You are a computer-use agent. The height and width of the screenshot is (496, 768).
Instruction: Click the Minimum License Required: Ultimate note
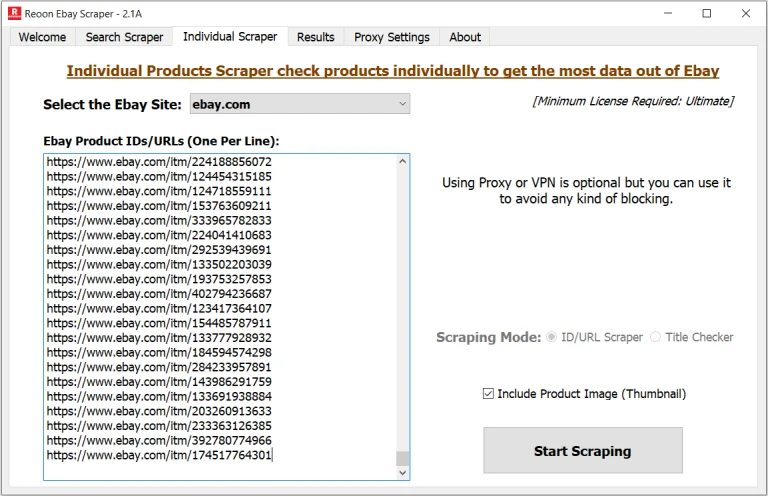point(633,101)
